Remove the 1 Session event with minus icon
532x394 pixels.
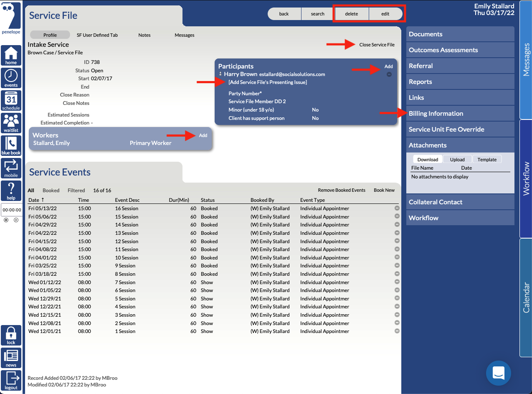[397, 331]
